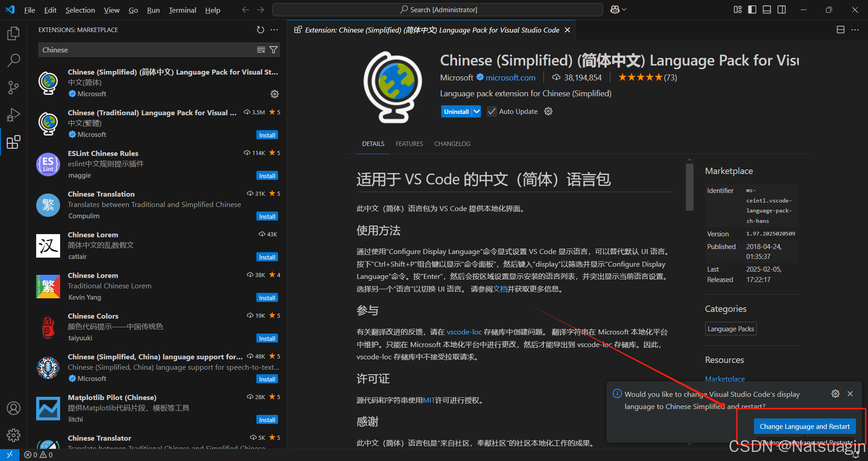Open the Accounts icon in activity bar
The height and width of the screenshot is (461, 868).
[14, 408]
